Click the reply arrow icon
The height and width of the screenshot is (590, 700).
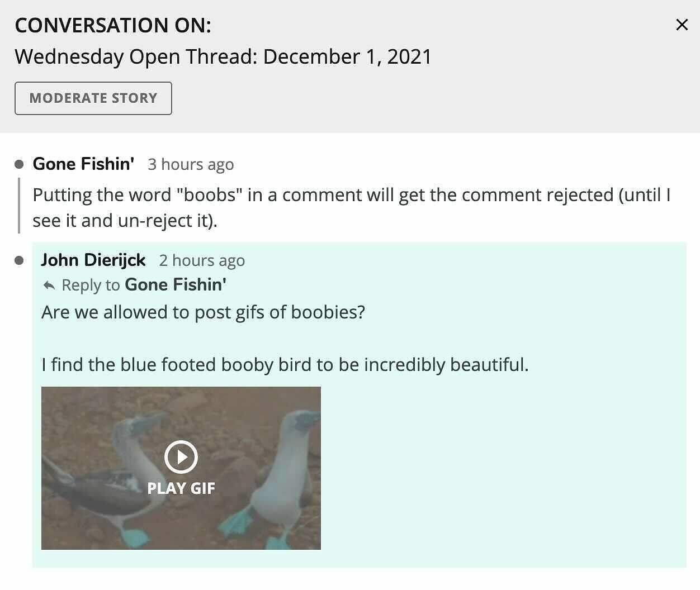pos(49,286)
